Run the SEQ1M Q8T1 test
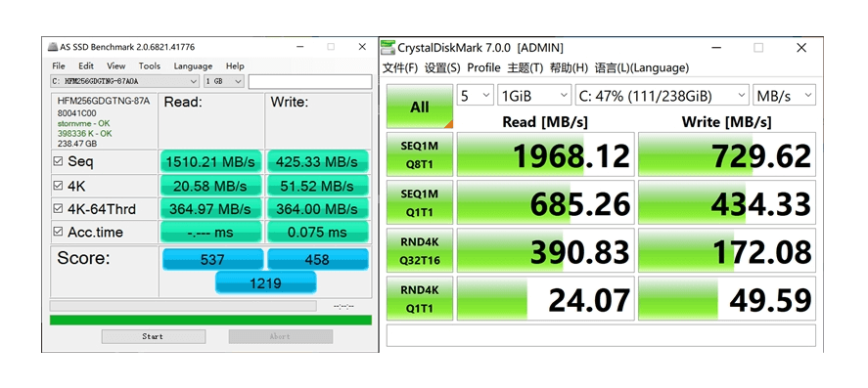 pos(420,154)
